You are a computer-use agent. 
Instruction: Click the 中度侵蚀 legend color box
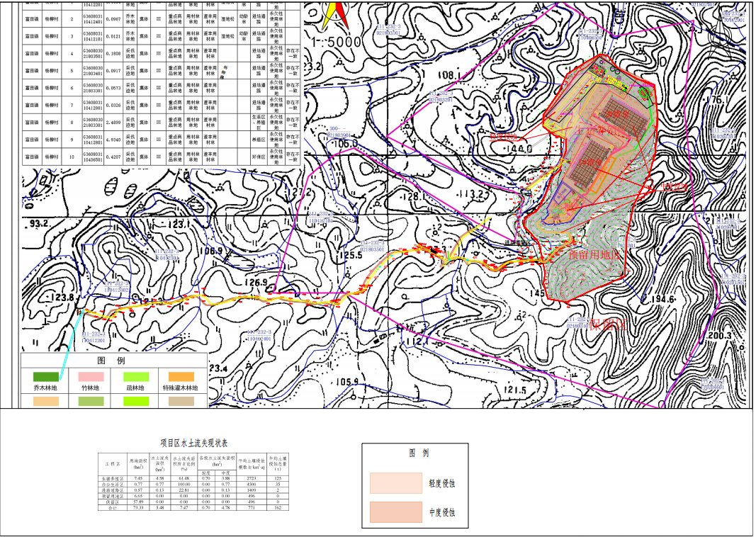[x=395, y=512]
